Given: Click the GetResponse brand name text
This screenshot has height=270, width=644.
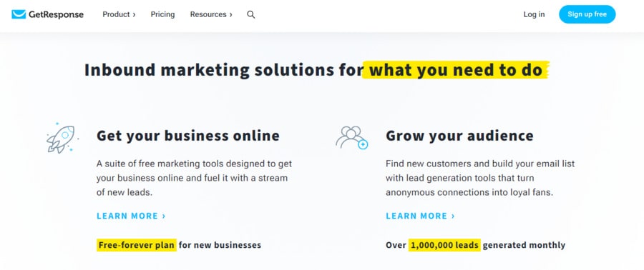Looking at the screenshot, I should point(56,14).
